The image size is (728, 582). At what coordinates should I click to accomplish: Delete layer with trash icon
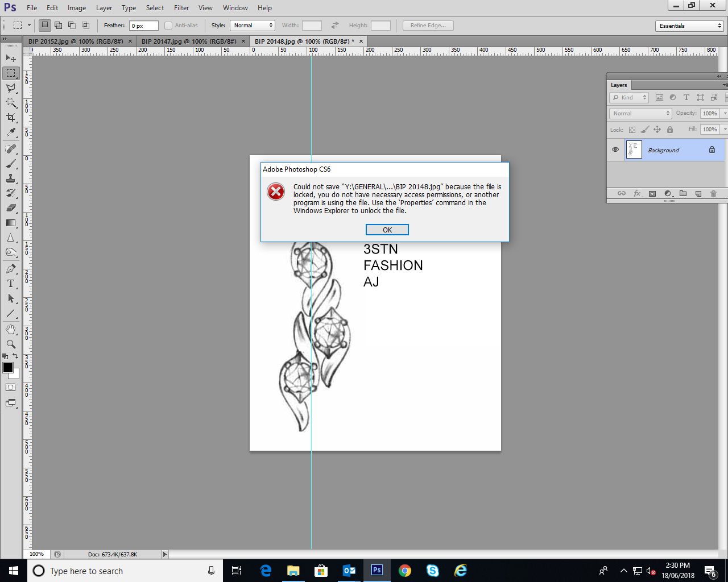(713, 194)
